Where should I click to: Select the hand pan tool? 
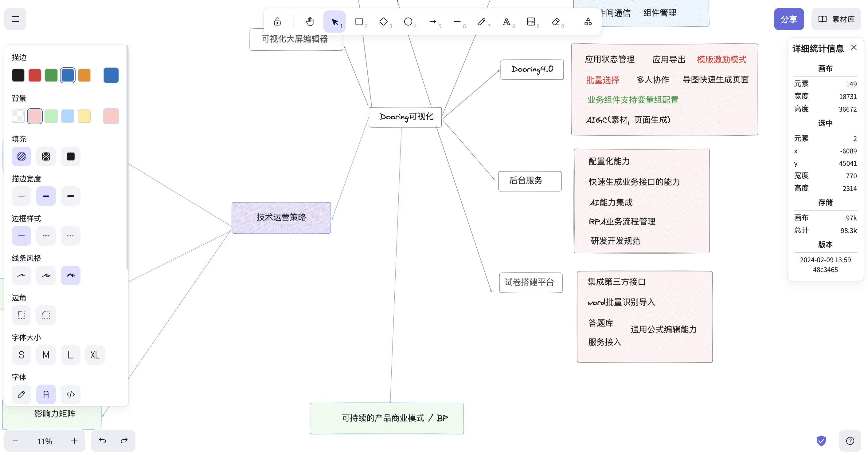310,21
